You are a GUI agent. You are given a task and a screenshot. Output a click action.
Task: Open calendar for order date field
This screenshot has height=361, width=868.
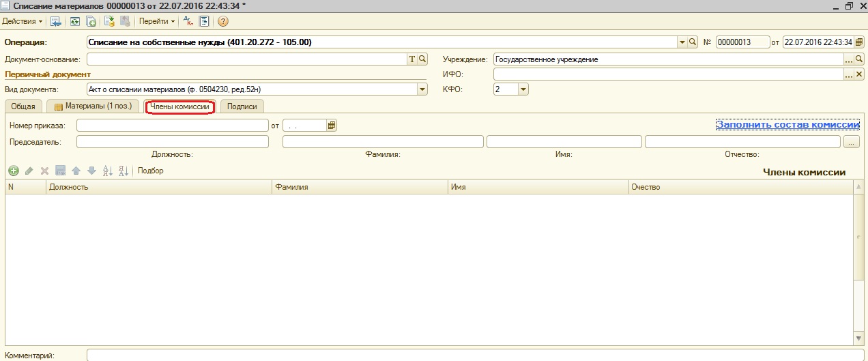point(332,126)
